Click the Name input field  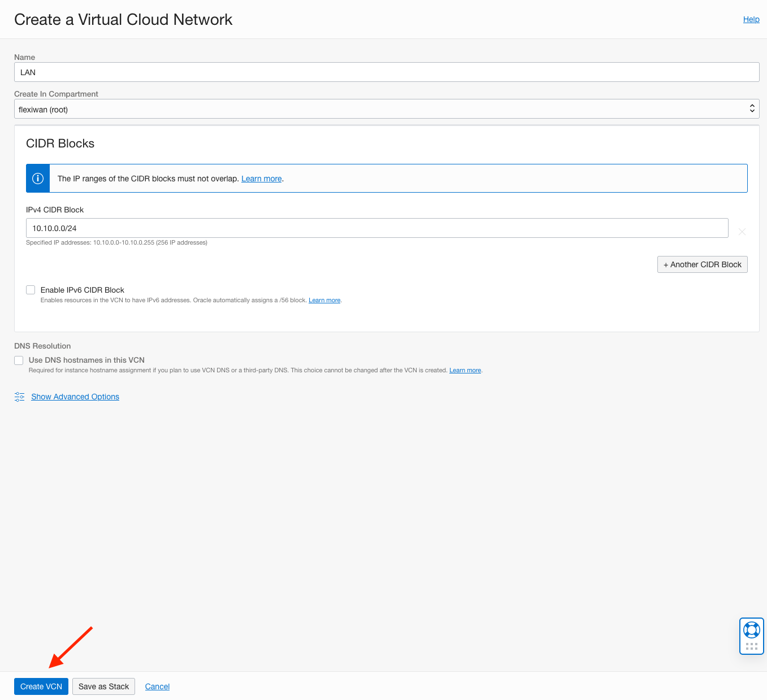386,72
